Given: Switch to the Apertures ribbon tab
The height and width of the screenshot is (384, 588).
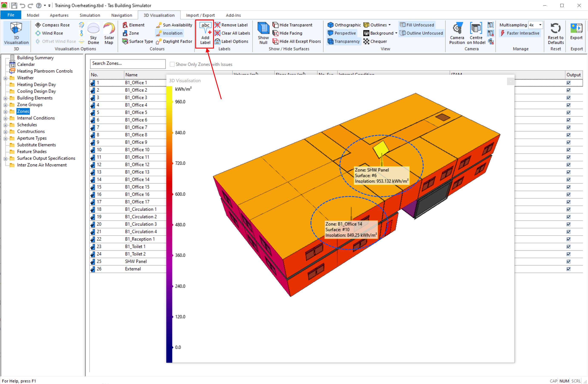Looking at the screenshot, I should [59, 15].
